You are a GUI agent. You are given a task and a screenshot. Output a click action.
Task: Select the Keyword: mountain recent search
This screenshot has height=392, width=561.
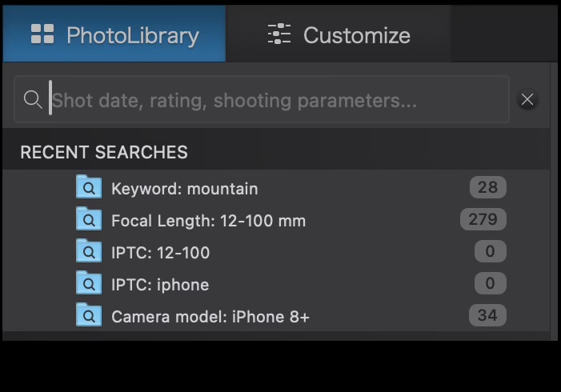185,189
